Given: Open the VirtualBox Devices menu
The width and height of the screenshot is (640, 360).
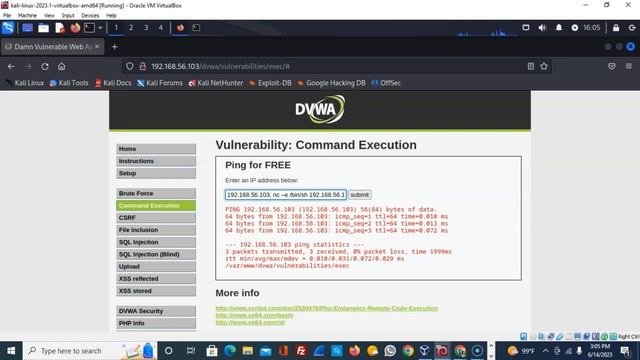Looking at the screenshot, I should click(90, 16).
